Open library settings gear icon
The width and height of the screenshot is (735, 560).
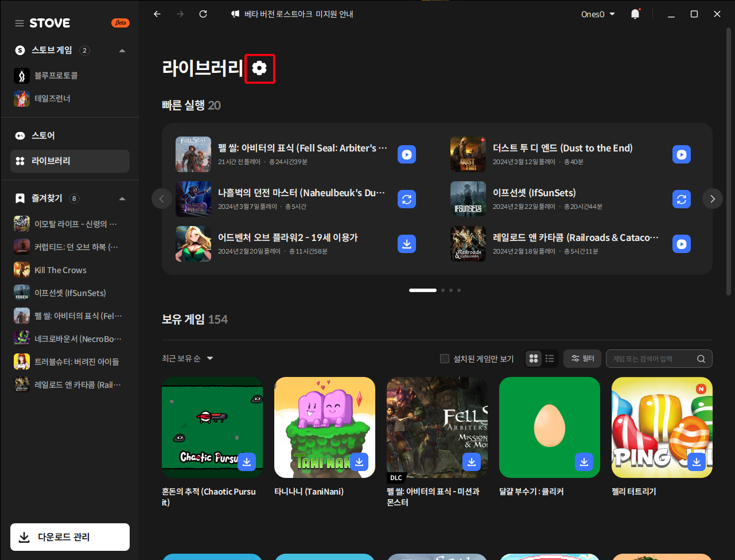259,68
